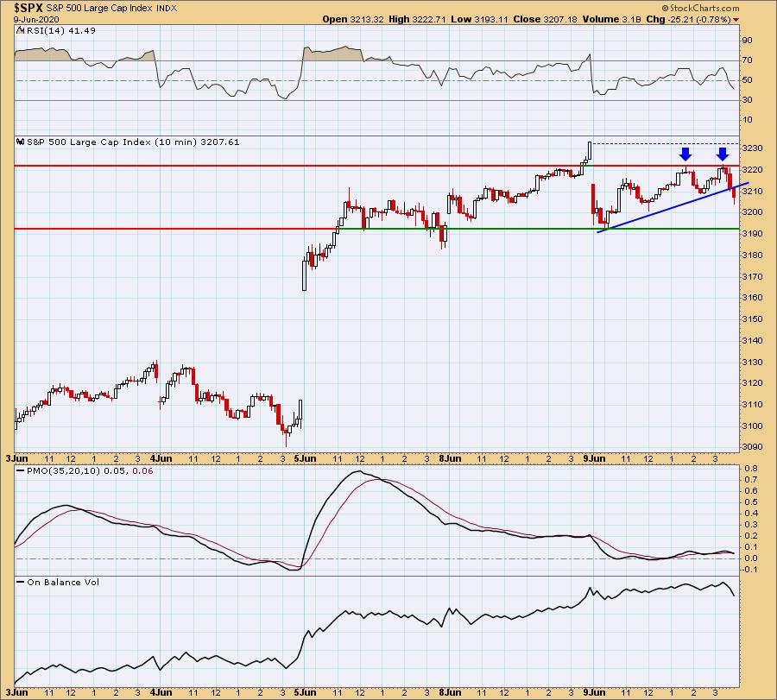Click the $SPX ticker symbol

(28, 8)
